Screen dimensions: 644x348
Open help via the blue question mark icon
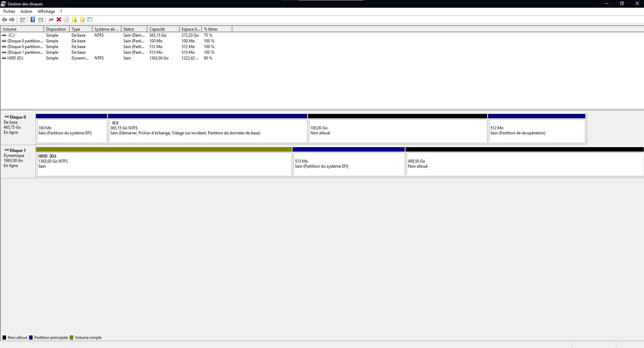(x=33, y=20)
